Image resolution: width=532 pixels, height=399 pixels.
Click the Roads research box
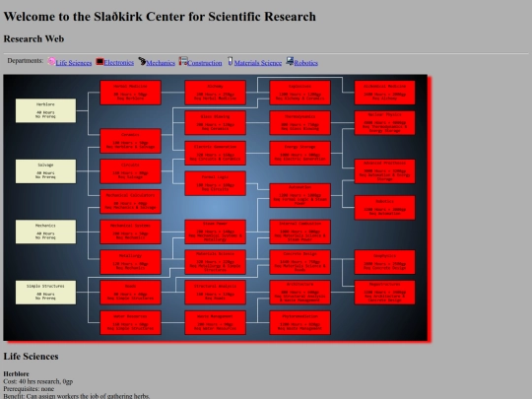(131, 293)
